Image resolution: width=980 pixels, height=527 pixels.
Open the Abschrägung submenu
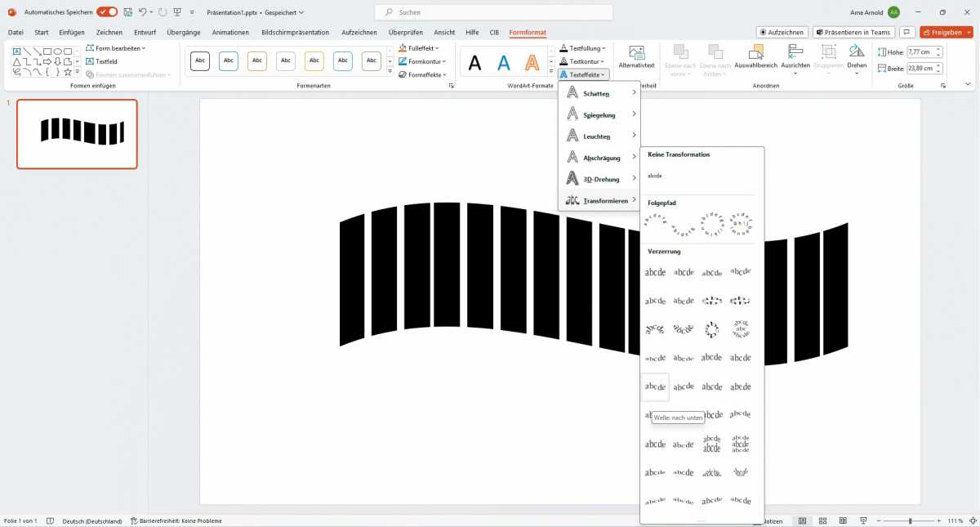599,158
